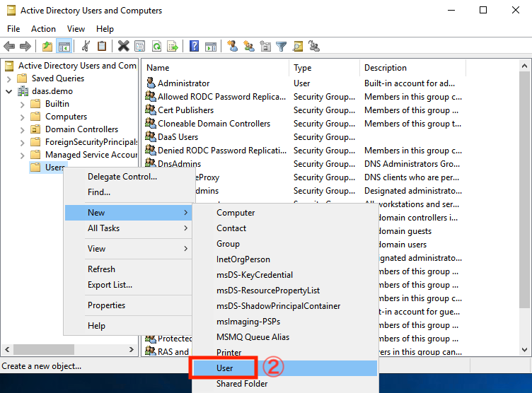Select msDS-ResourcePropertyList entry
The height and width of the screenshot is (393, 532).
(285, 291)
